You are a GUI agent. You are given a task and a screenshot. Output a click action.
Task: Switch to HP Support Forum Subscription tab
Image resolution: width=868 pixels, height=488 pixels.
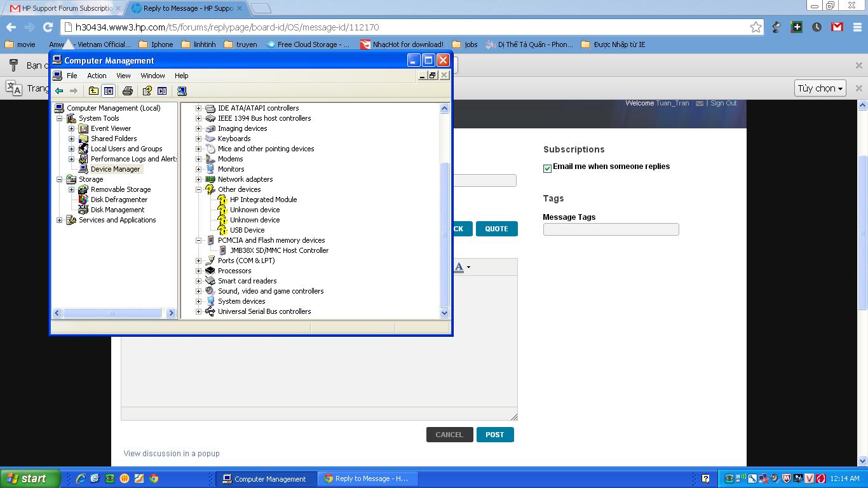(x=65, y=8)
